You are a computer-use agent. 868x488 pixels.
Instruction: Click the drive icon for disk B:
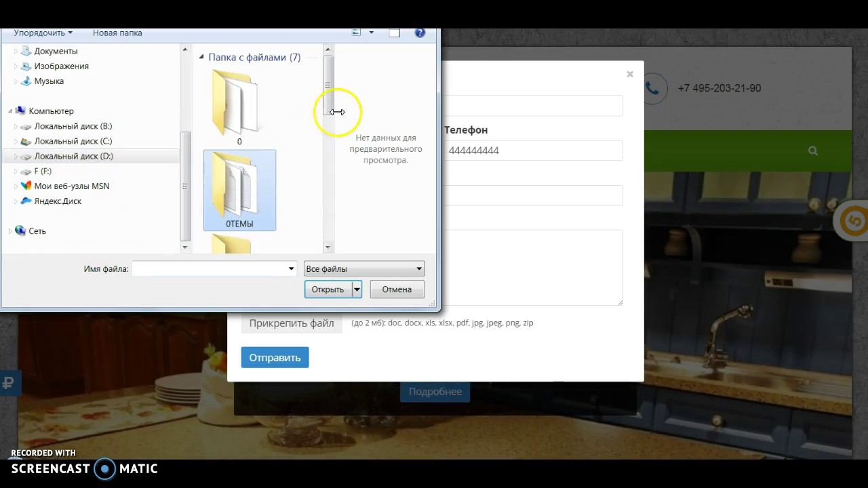26,126
